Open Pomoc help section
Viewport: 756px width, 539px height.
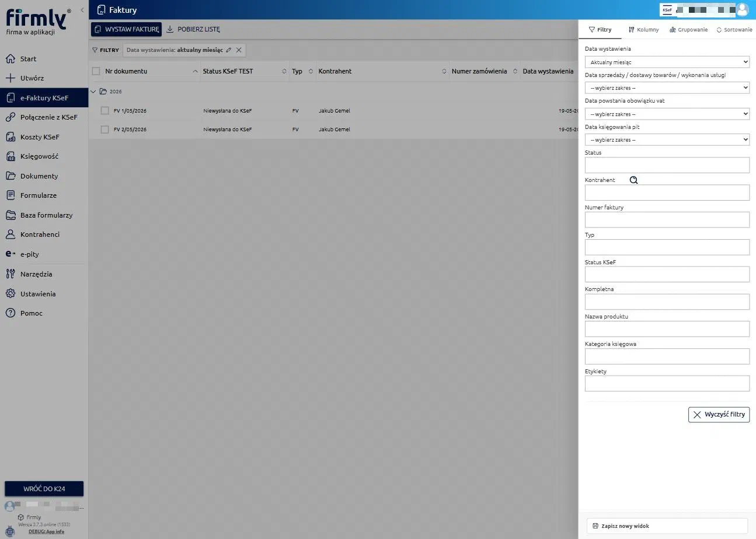(x=24, y=313)
